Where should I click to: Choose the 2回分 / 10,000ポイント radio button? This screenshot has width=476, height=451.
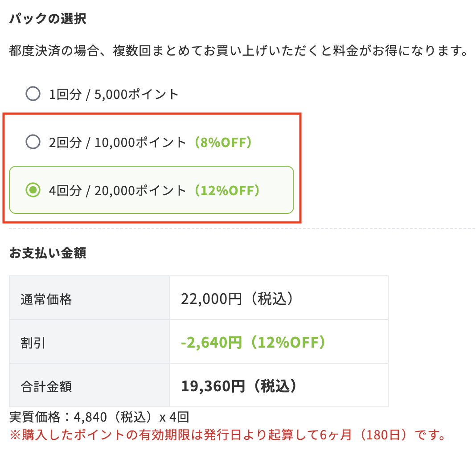(x=33, y=142)
